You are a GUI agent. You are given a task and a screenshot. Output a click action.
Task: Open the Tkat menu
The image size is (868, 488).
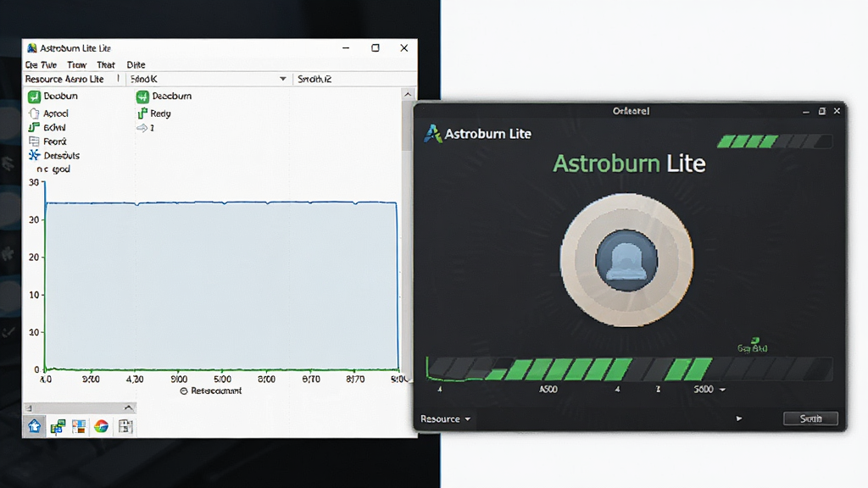pyautogui.click(x=106, y=64)
